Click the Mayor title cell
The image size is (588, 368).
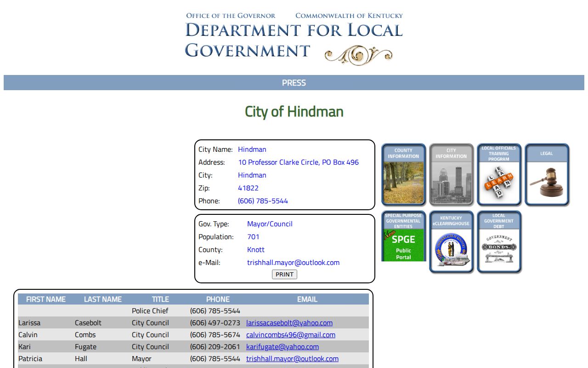(141, 359)
